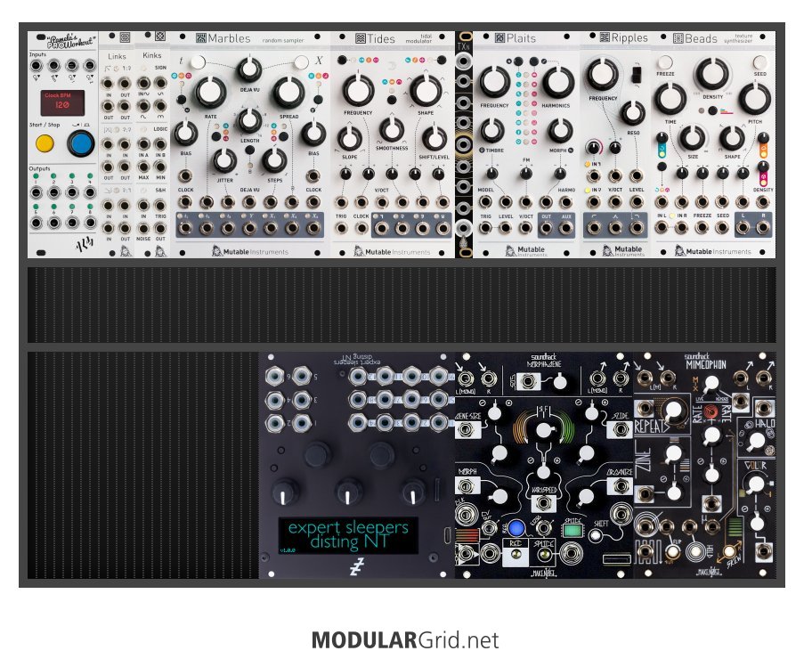Screen dimensions: 812x659
Task: Adjust the Mimeophon REPEATS knob
Action: tap(673, 411)
